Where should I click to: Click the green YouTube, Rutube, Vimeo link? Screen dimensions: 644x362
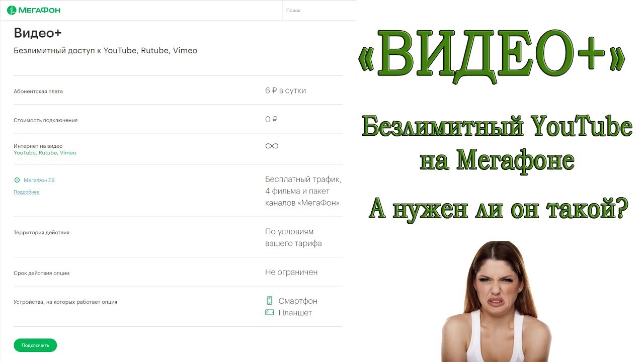click(x=45, y=153)
